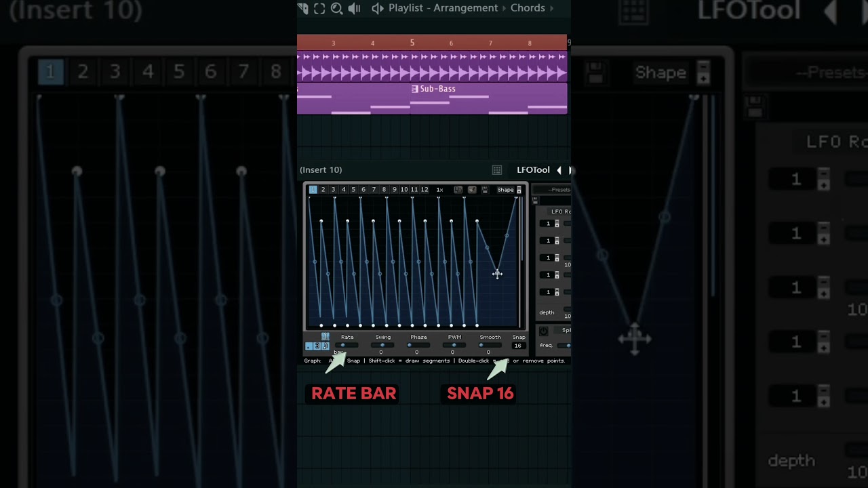868x488 pixels.
Task: Click the speaker playback tool in Playlist toolbar
Action: [x=354, y=8]
